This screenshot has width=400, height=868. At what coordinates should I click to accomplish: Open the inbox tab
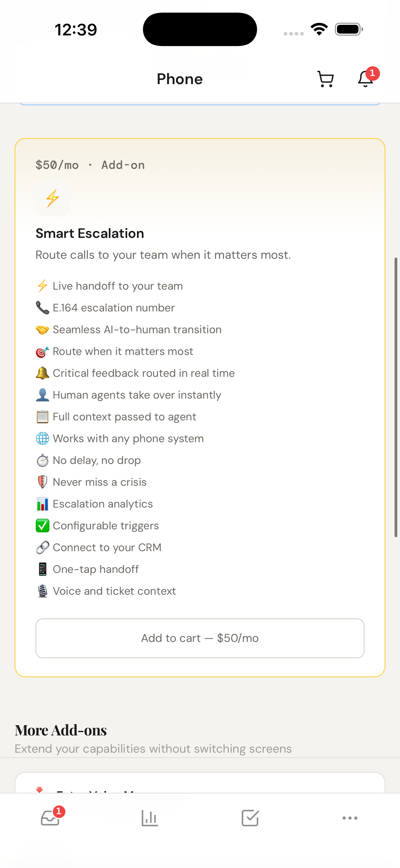50,817
